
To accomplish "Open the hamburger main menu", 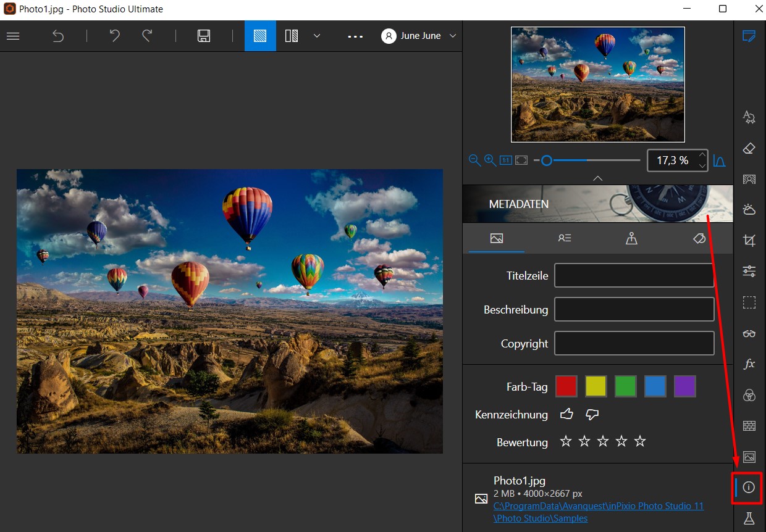I will 13,36.
